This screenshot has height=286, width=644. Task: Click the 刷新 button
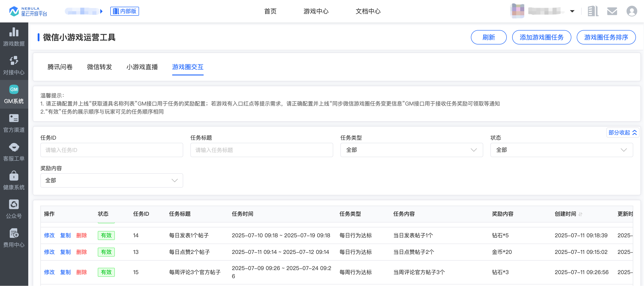tap(489, 37)
